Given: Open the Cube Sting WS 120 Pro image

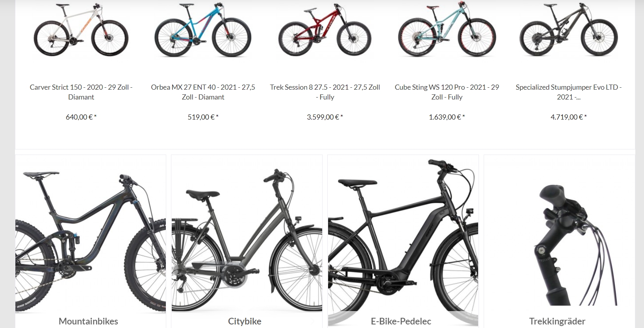Looking at the screenshot, I should tap(447, 31).
